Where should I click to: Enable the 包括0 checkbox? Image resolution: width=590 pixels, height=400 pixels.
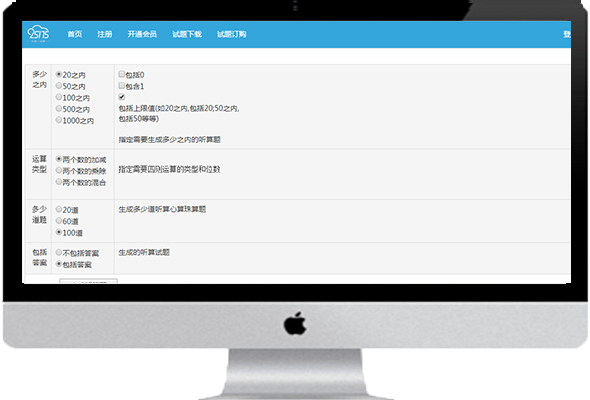pyautogui.click(x=122, y=74)
